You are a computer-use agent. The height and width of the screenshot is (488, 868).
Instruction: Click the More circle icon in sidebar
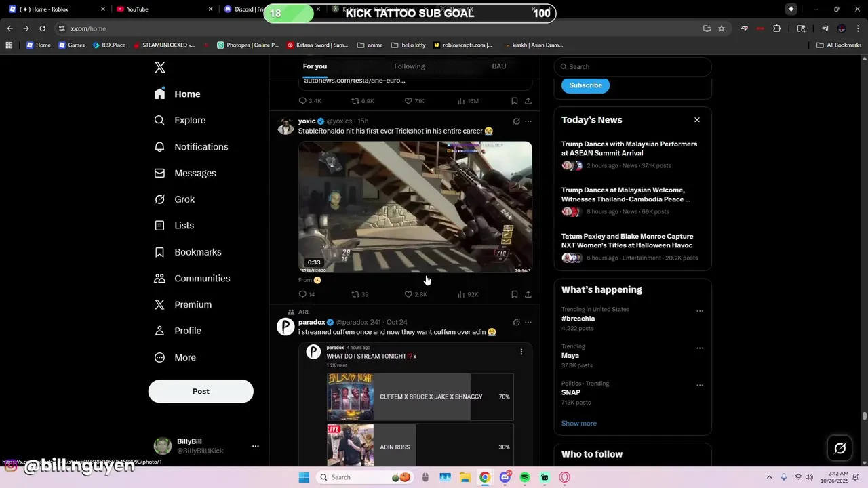tap(160, 357)
